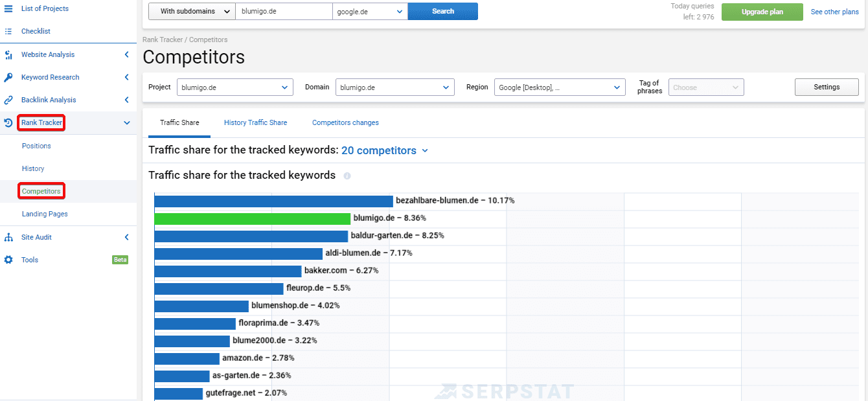Click the Checklist icon in sidebar
The width and height of the screenshot is (868, 401).
pyautogui.click(x=8, y=31)
